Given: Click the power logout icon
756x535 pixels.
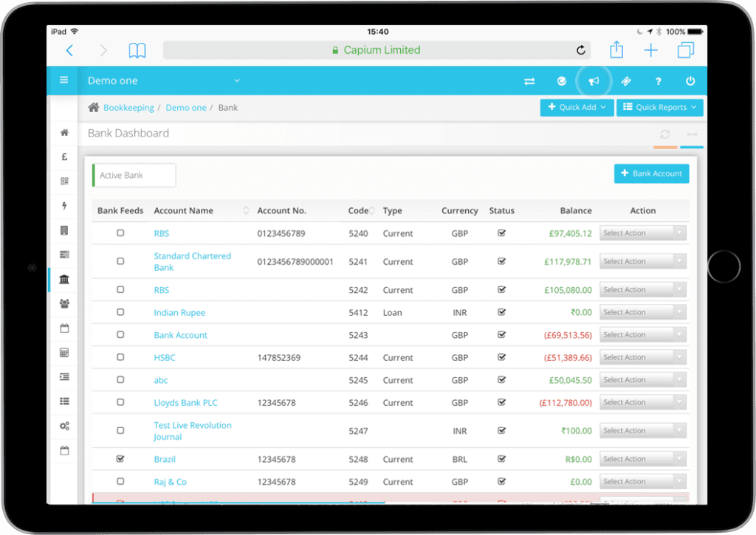Looking at the screenshot, I should tap(690, 81).
